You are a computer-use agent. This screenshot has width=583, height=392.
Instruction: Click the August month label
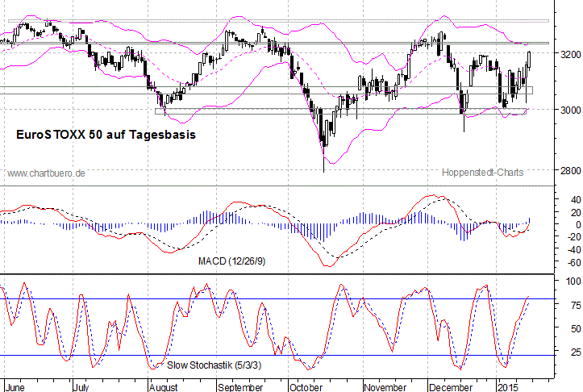(164, 387)
